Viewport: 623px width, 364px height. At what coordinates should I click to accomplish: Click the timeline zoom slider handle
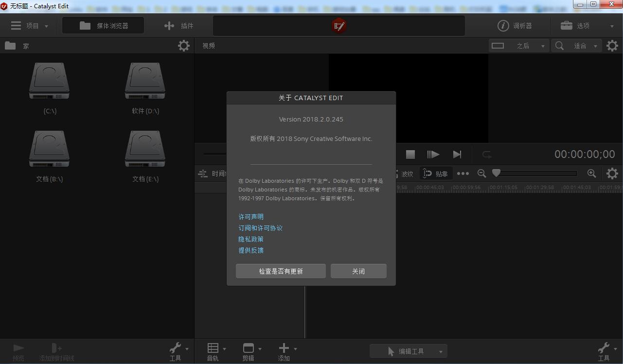[x=496, y=173]
